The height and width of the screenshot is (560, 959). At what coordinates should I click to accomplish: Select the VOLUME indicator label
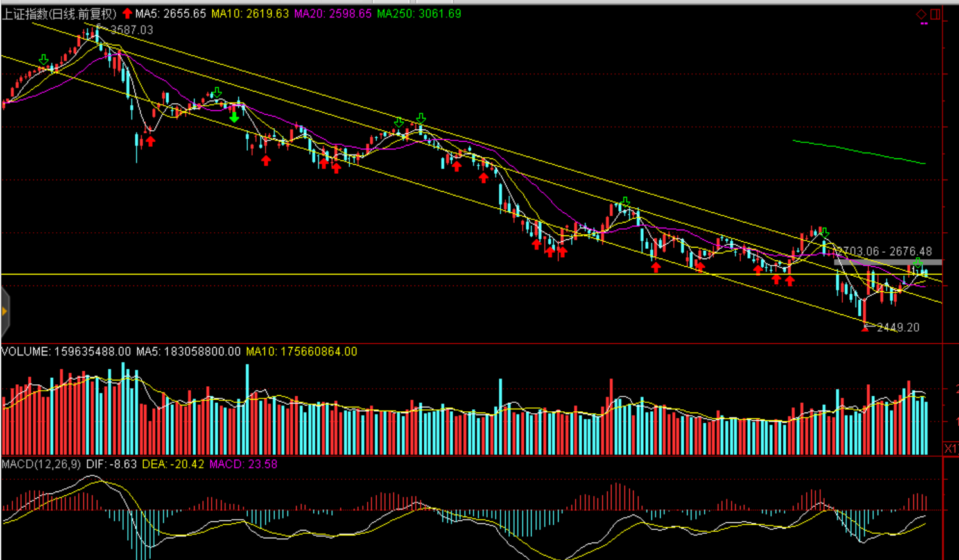[x=26, y=352]
